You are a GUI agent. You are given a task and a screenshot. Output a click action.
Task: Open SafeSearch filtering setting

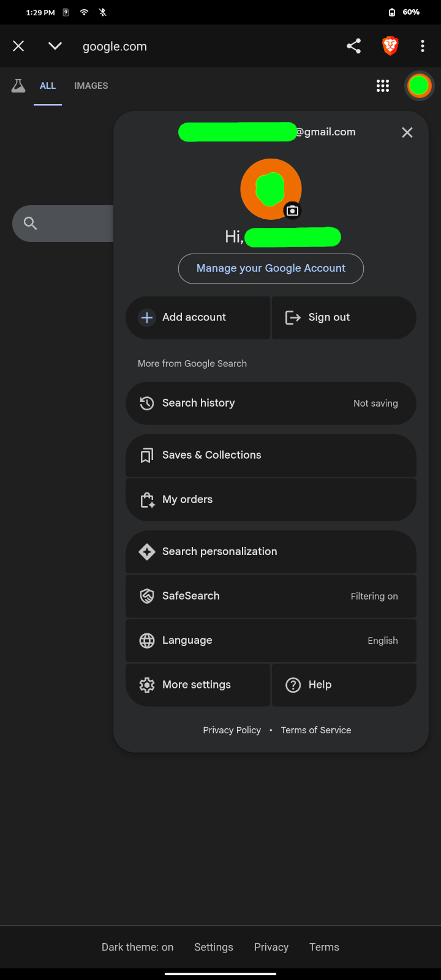click(x=271, y=596)
